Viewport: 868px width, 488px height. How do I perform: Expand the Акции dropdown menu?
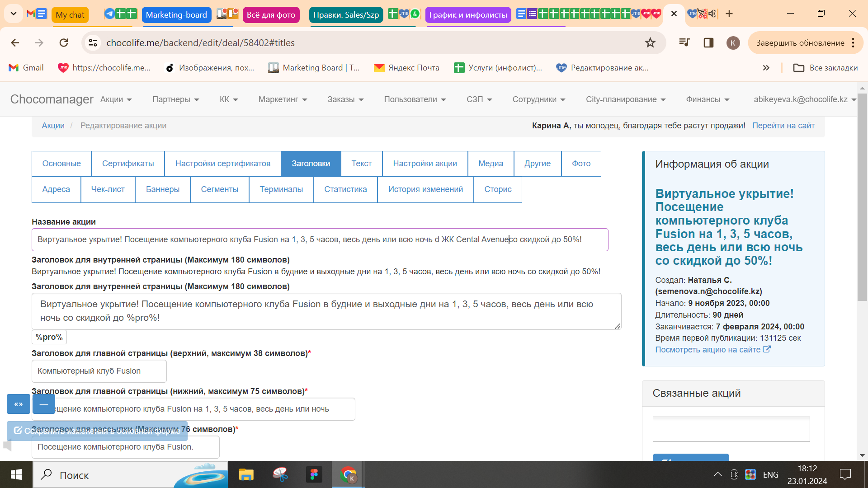116,99
